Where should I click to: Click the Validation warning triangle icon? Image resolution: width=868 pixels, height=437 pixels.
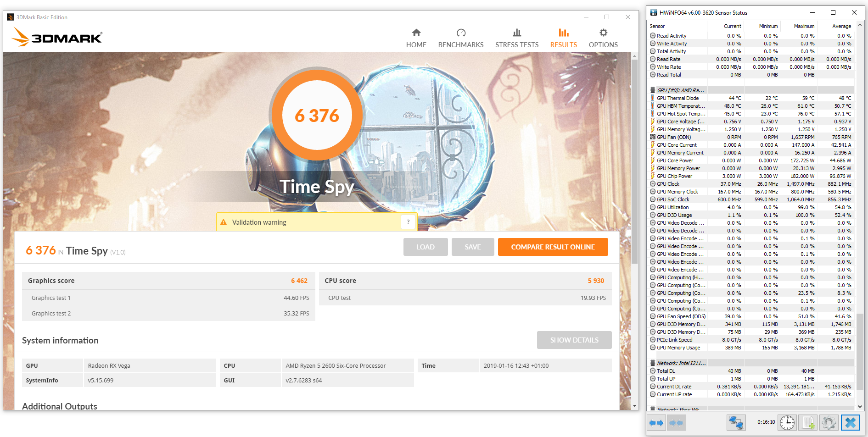(x=224, y=222)
